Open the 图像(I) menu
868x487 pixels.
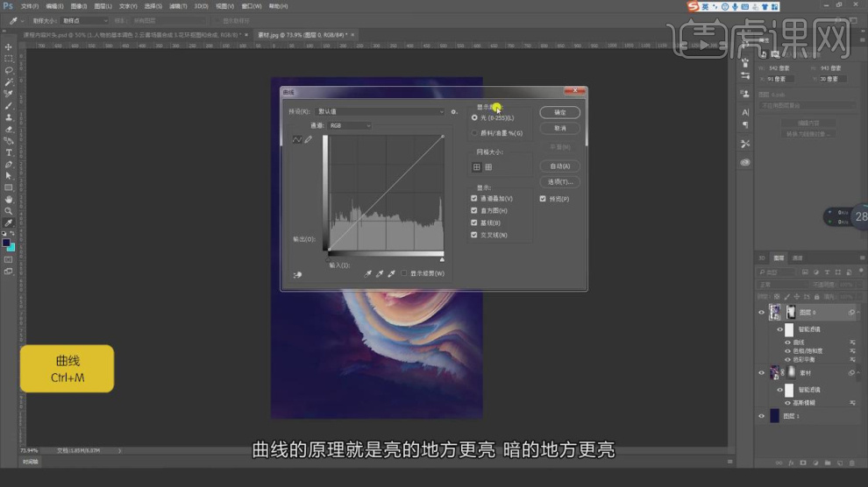(x=78, y=6)
